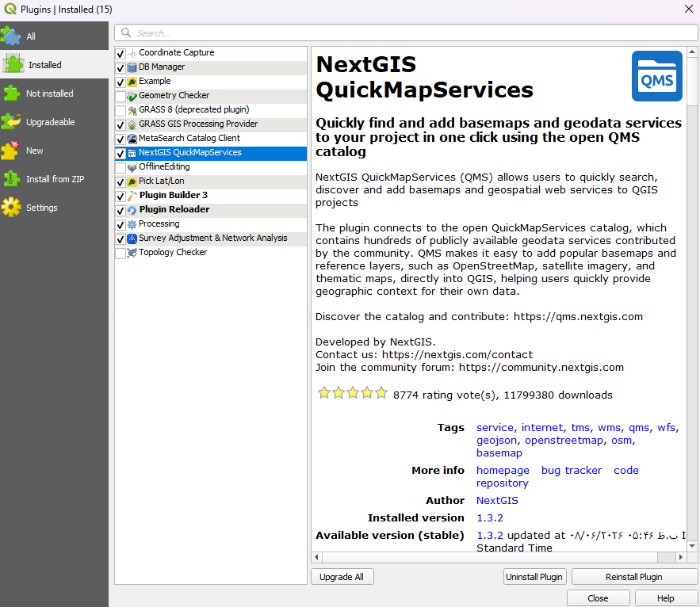Open the Upgradeable plugins tab
Viewport: 700px width, 607px height.
pos(54,122)
